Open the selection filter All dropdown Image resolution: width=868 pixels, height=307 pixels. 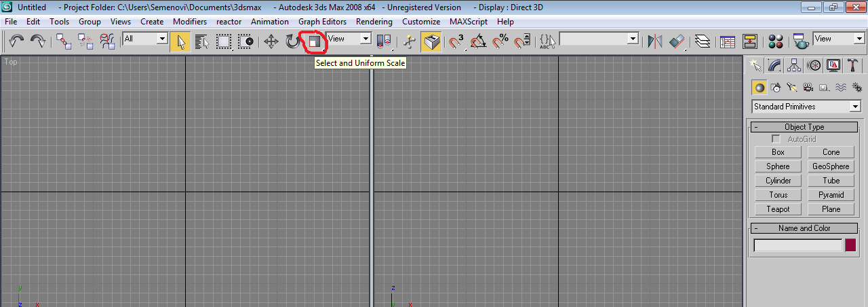(144, 39)
